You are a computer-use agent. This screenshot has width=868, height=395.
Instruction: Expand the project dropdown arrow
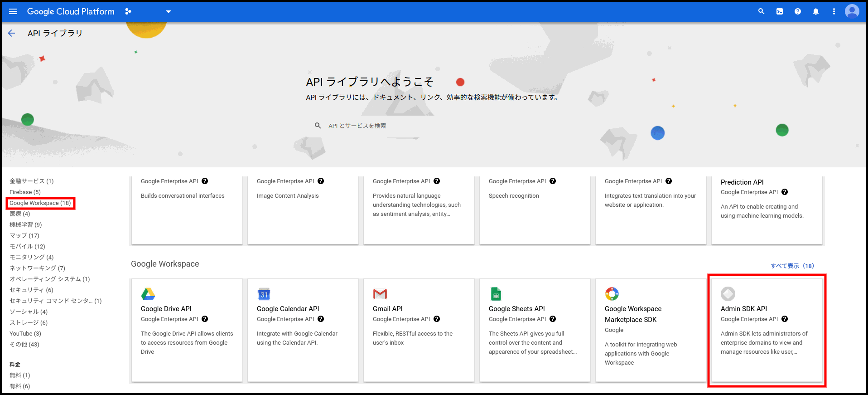coord(169,12)
